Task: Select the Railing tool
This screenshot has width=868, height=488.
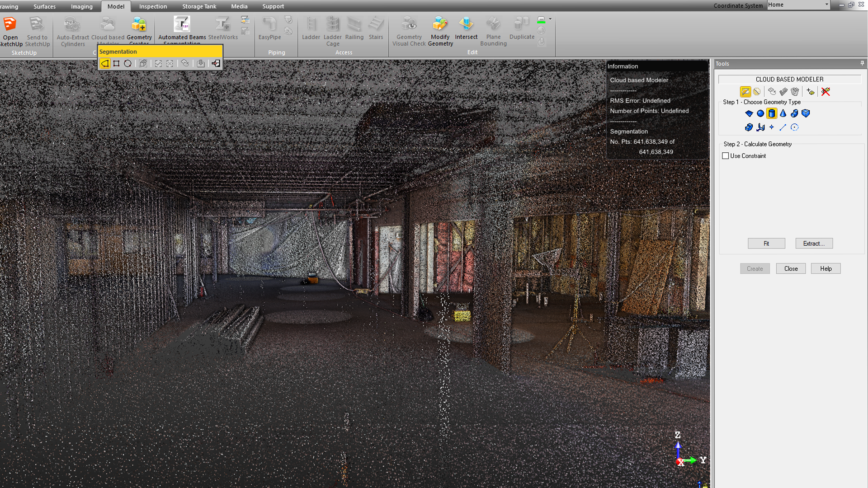Action: 354,28
